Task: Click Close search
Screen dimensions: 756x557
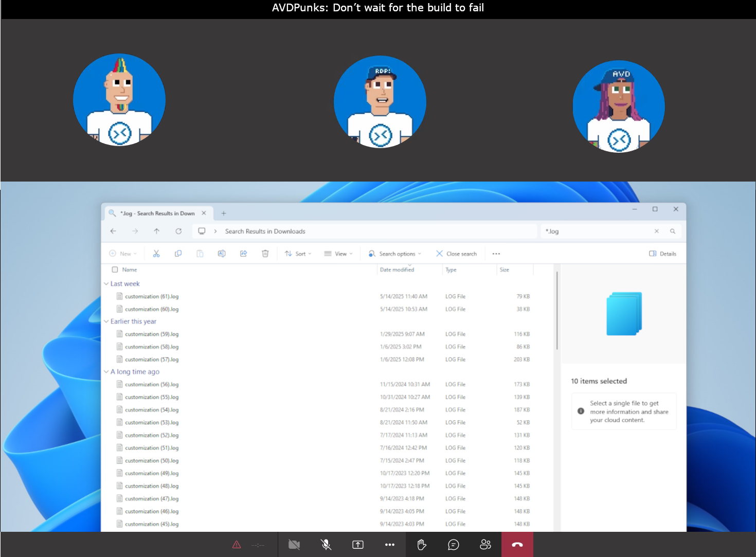Action: point(457,254)
